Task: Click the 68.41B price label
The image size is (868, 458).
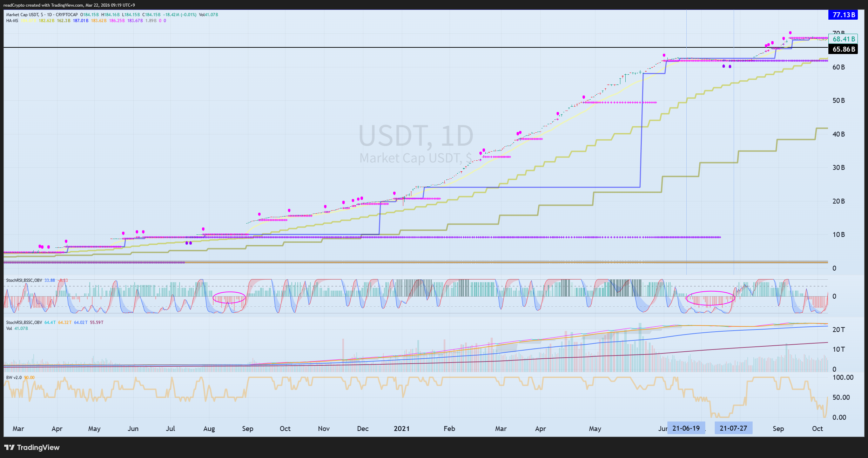Action: [x=843, y=39]
